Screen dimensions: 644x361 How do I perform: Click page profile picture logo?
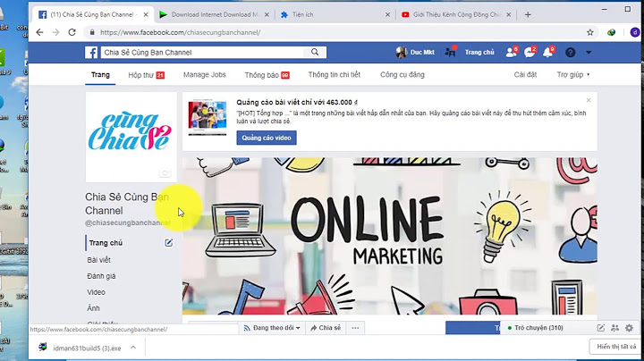pos(131,137)
